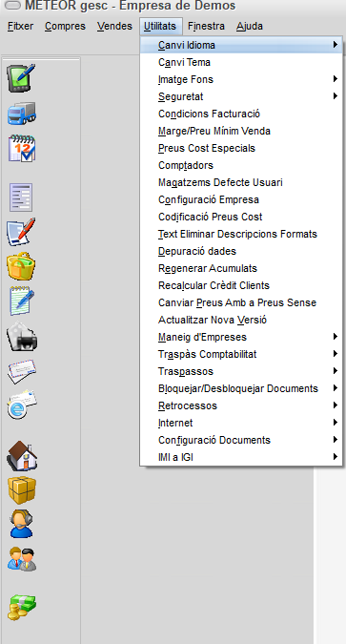Close the open Utilitats menu
Screen dimensions: 346x644
pos(160,27)
